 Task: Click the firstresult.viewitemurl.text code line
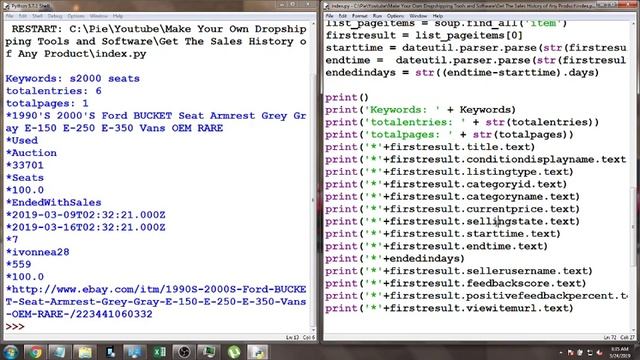click(449, 308)
